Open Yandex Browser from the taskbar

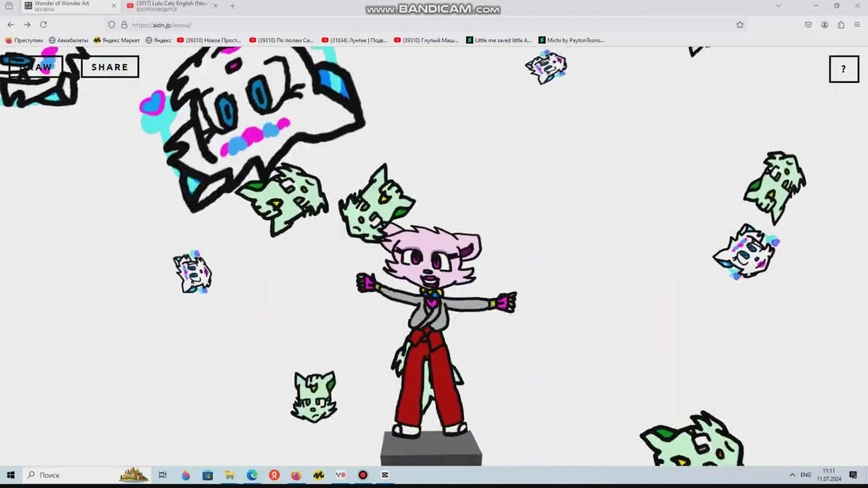click(274, 475)
